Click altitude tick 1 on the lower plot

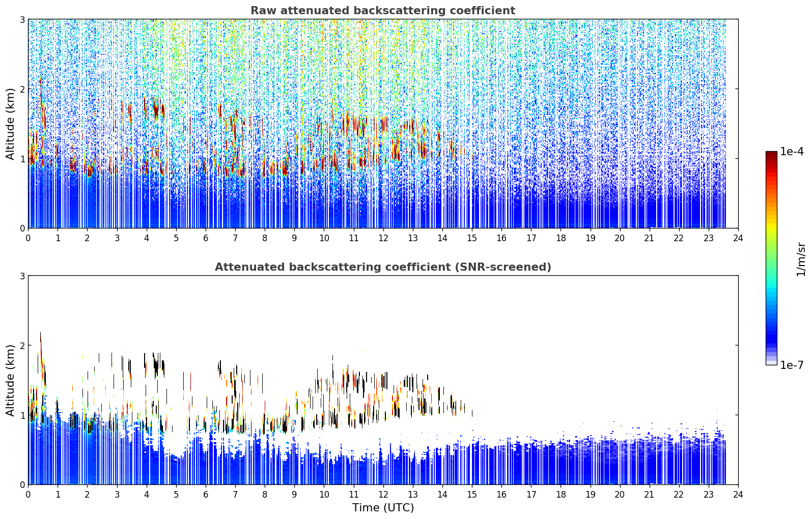coord(22,415)
